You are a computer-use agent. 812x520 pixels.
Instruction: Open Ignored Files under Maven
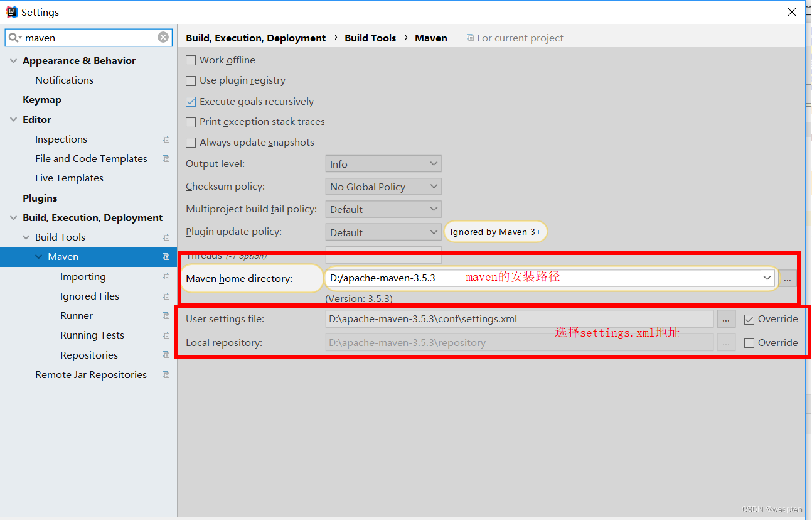[x=89, y=296]
